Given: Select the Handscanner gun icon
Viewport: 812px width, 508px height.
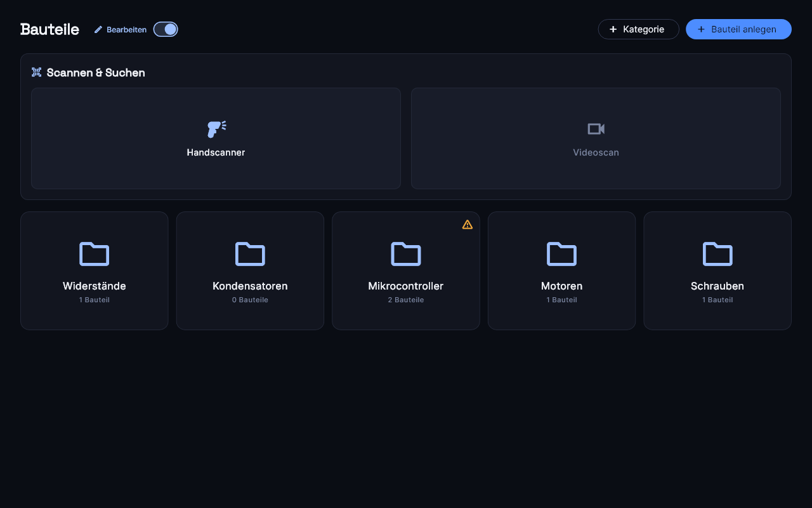Looking at the screenshot, I should click(216, 129).
